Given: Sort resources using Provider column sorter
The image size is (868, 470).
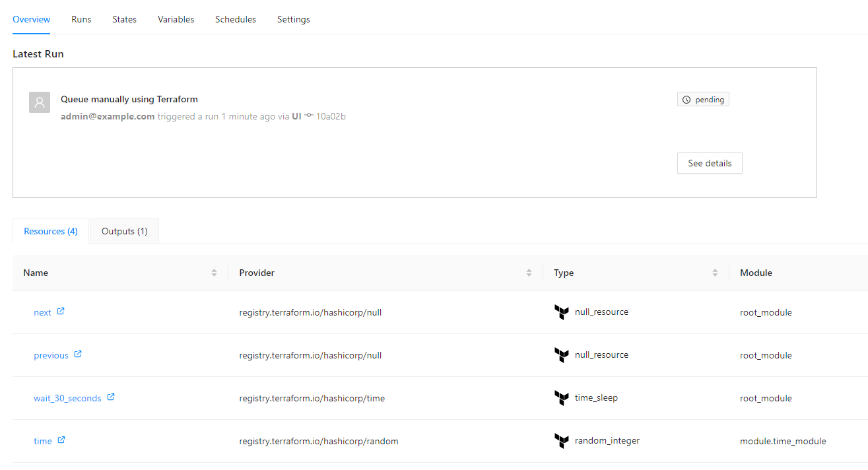Looking at the screenshot, I should click(x=529, y=273).
